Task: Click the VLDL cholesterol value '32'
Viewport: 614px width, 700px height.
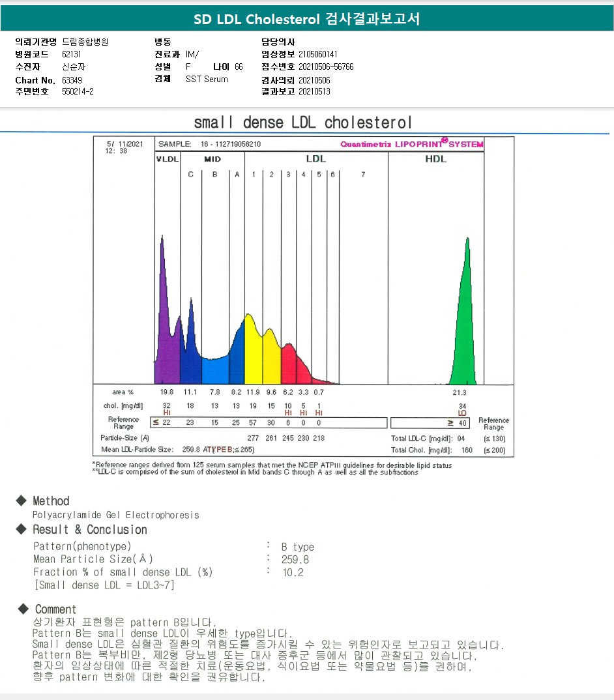Action: click(x=167, y=405)
